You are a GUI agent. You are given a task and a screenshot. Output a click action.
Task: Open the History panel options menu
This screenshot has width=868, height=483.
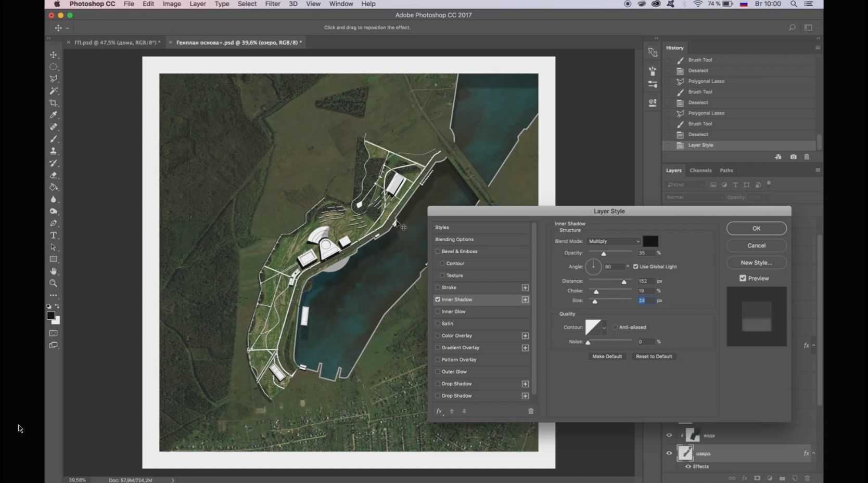[x=818, y=48]
